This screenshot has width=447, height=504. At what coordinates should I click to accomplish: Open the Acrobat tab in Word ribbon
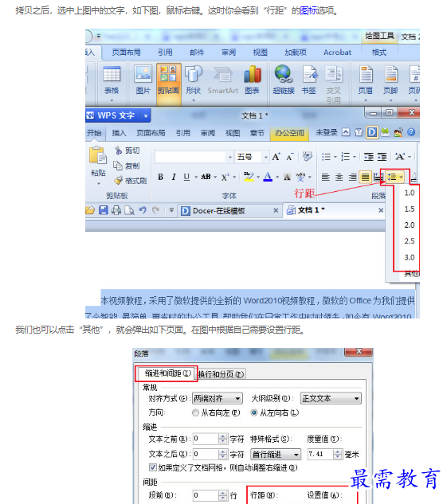(337, 53)
